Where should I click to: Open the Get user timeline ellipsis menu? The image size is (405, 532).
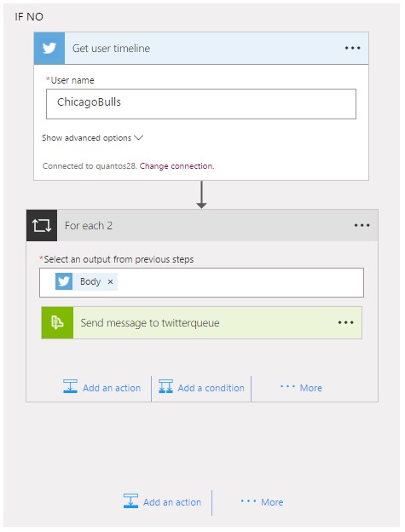(x=352, y=48)
